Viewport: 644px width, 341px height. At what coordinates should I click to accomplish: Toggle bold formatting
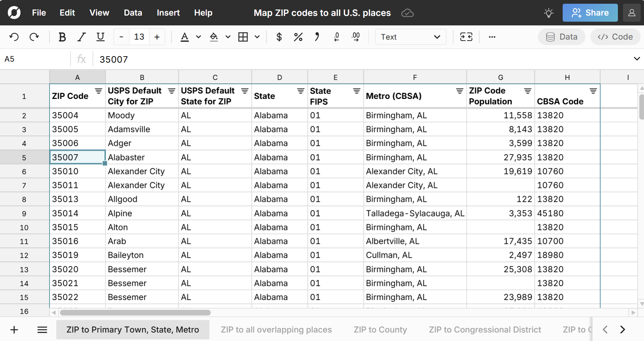coord(62,37)
